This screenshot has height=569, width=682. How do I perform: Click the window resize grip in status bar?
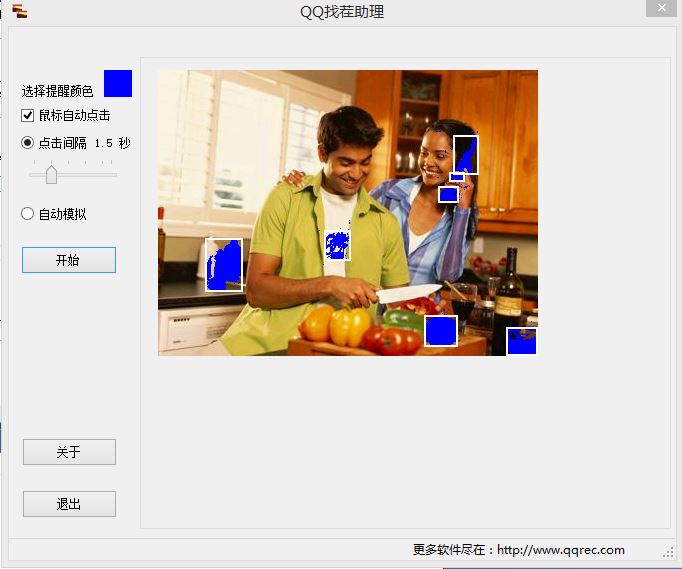[x=667, y=552]
